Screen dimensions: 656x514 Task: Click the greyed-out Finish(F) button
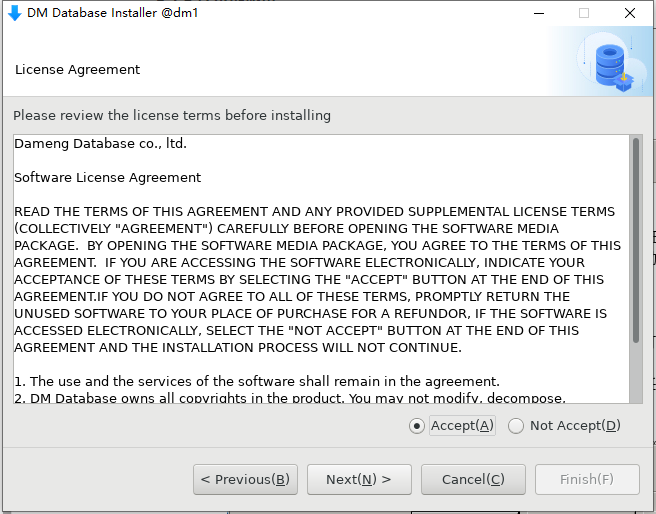[587, 479]
